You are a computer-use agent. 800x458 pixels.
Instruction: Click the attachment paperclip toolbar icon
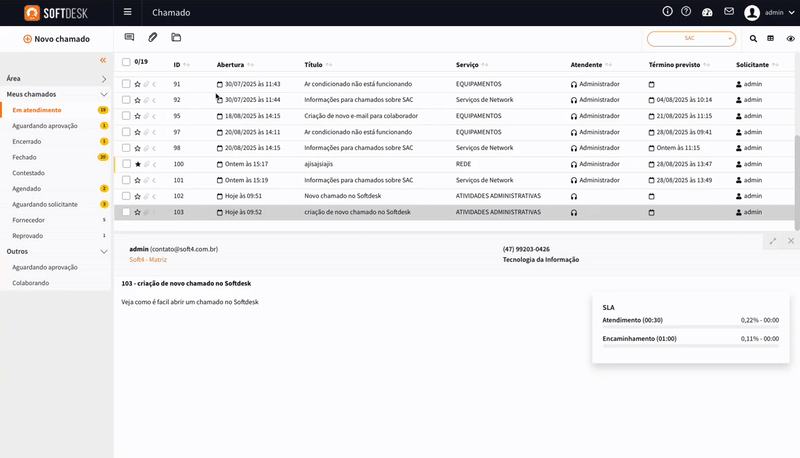tap(153, 38)
